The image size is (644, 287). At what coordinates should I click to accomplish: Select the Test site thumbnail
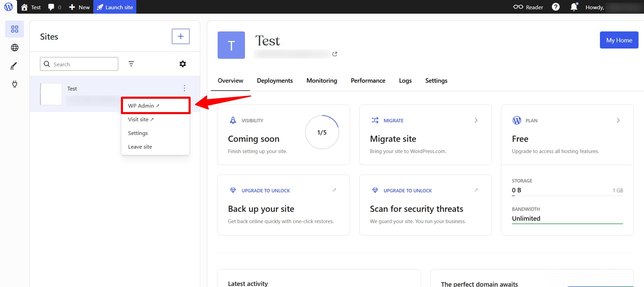click(51, 94)
